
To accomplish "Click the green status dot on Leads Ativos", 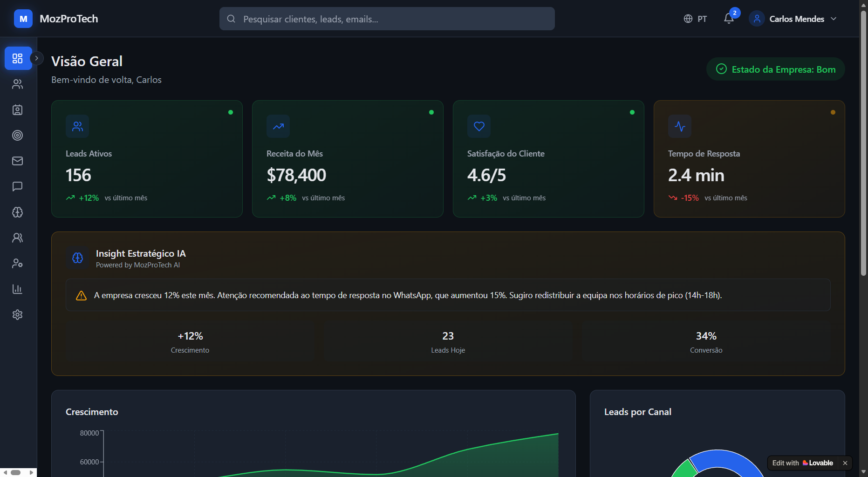I will click(231, 112).
